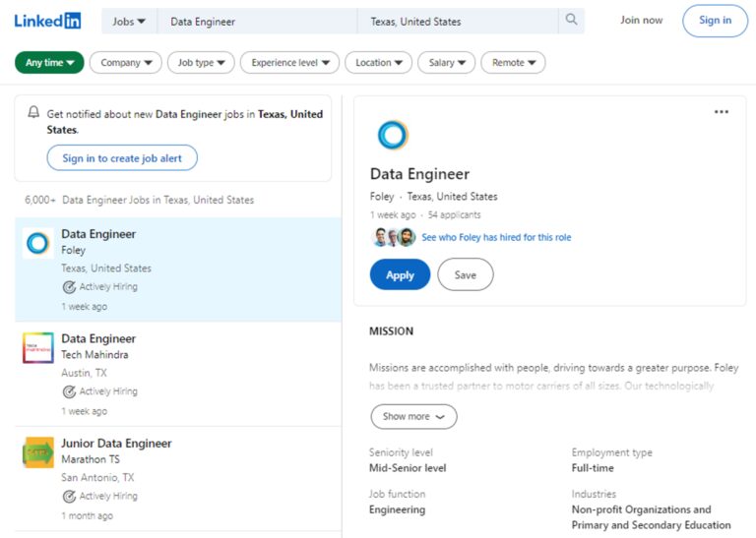Open the Remote filter dropdown
Image resolution: width=756 pixels, height=538 pixels.
513,63
